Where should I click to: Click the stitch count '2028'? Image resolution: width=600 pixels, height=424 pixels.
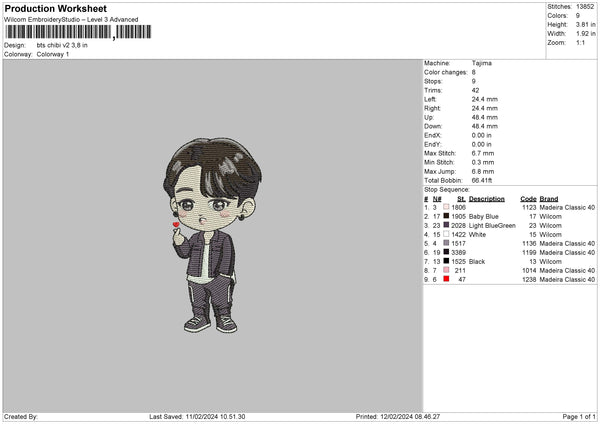click(x=458, y=225)
